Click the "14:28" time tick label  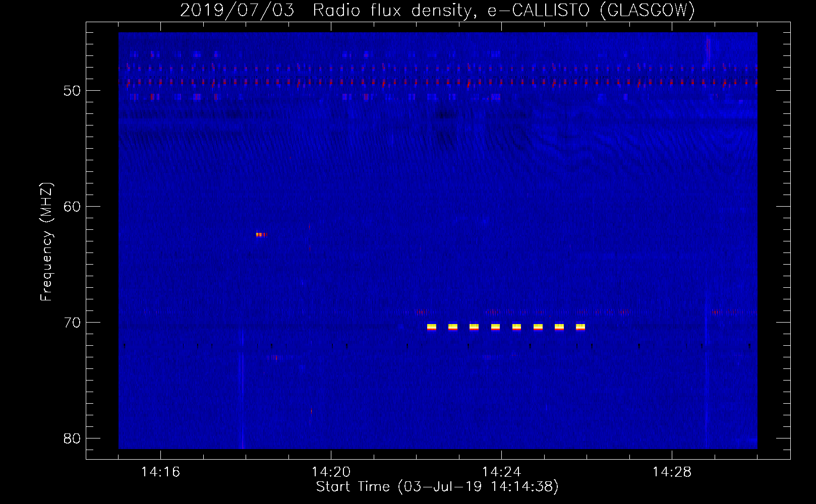coord(672,472)
